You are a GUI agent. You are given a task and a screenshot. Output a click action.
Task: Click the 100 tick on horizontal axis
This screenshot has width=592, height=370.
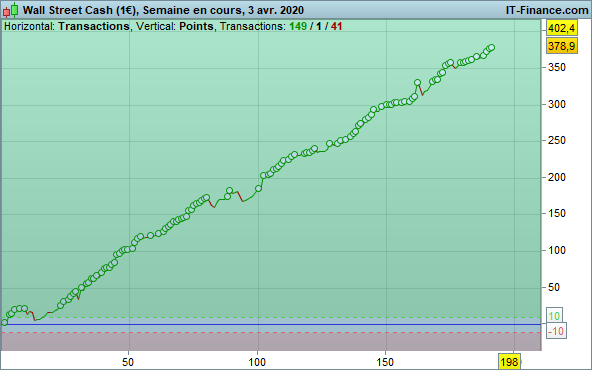[257, 362]
